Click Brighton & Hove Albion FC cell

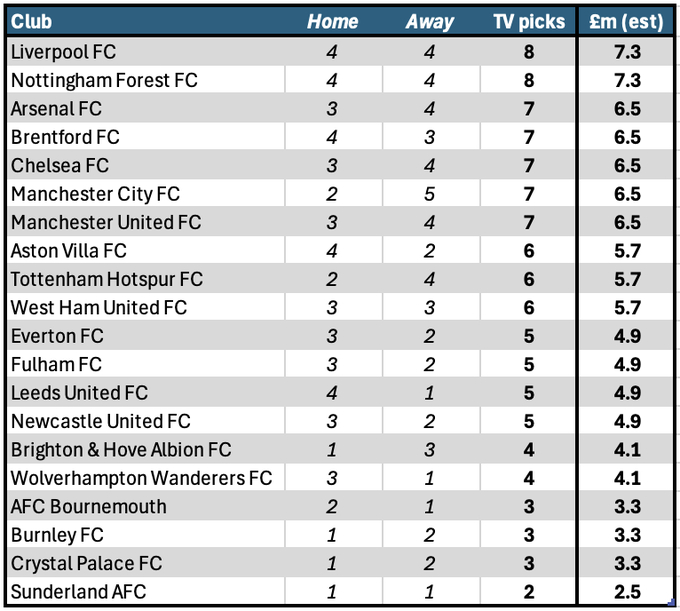[146, 450]
